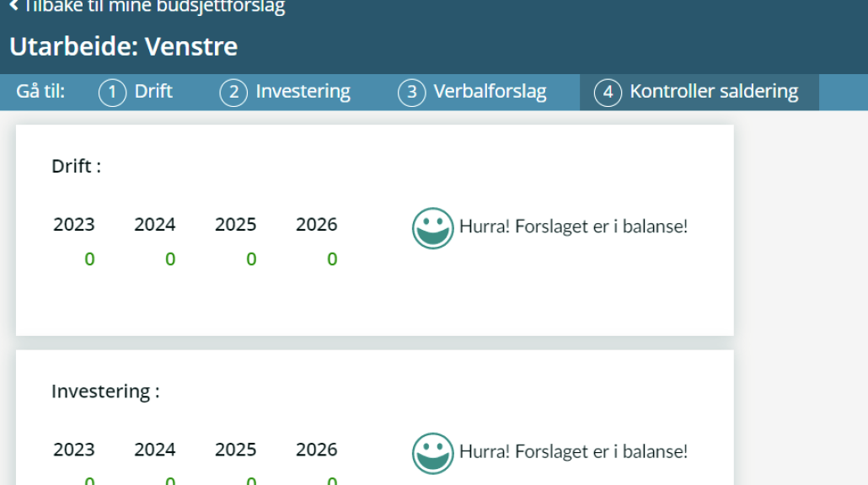
Task: Go to the Verbalforslag step
Action: [x=472, y=92]
